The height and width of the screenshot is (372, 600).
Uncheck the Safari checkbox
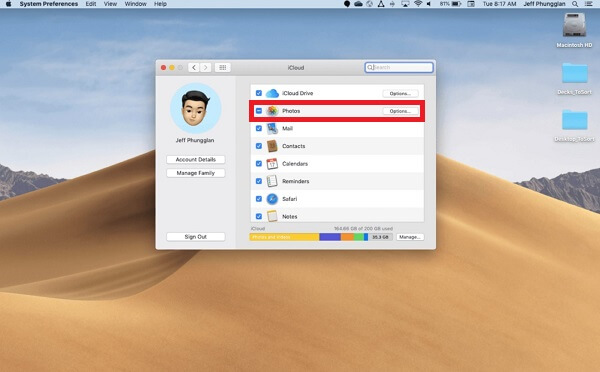pos(259,199)
